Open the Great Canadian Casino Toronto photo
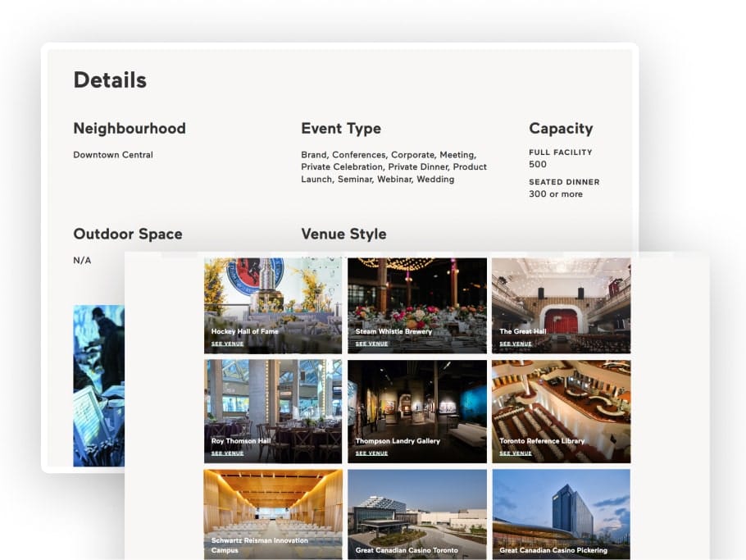This screenshot has width=746, height=560. click(x=417, y=514)
